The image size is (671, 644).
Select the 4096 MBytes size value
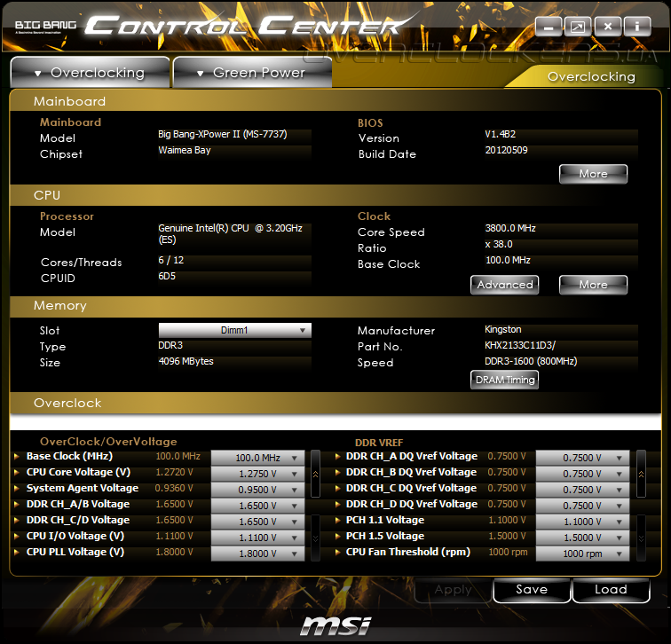tap(186, 361)
